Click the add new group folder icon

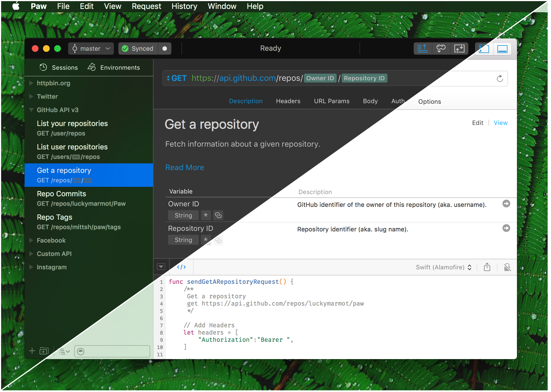[x=44, y=351]
